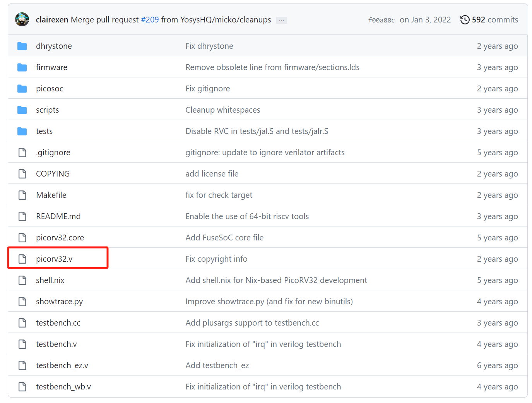Click the tests folder icon

(x=22, y=131)
